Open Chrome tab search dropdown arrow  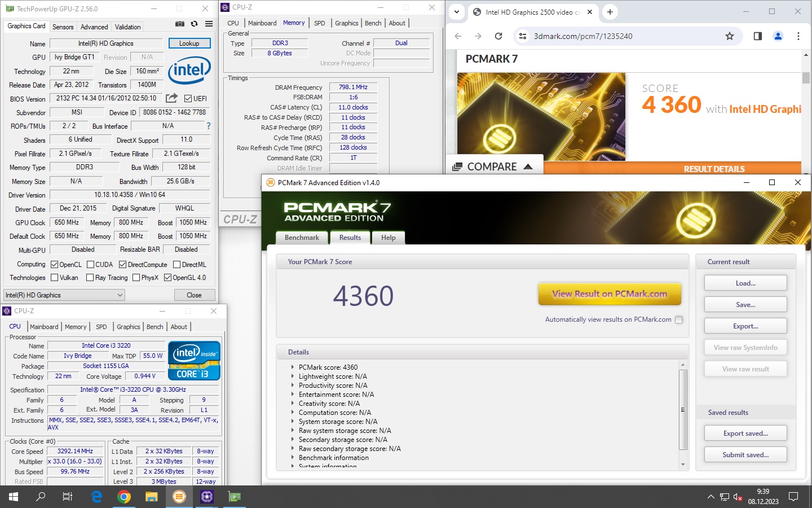457,12
